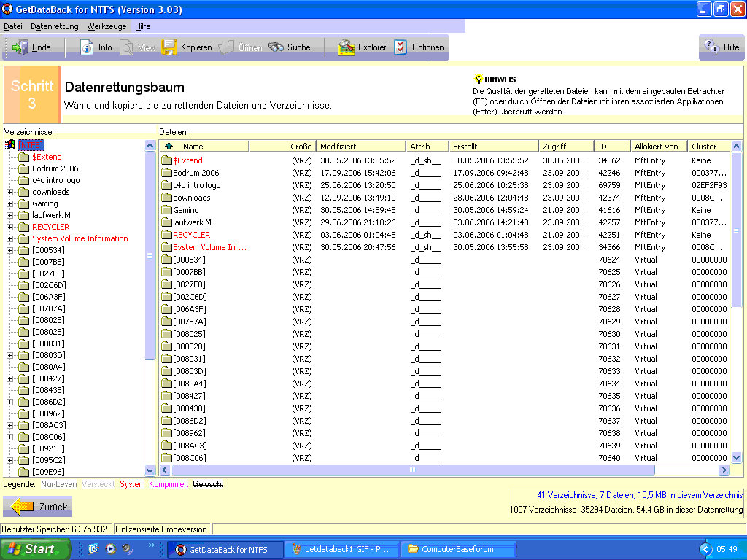Click the directory tree scrollbar thumb
The height and width of the screenshot is (560, 747).
[x=150, y=256]
